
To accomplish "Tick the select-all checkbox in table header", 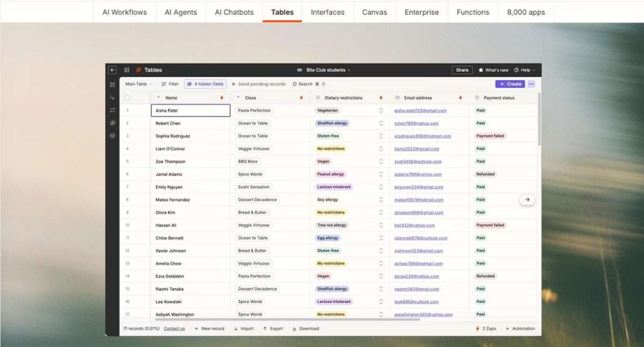I will (128, 98).
